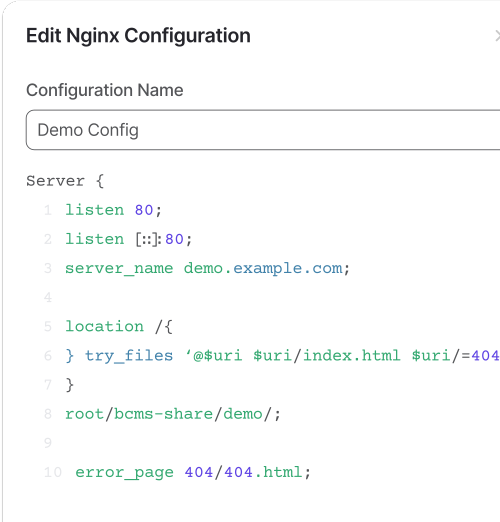Select the server_name demo.example.com line
The height and width of the screenshot is (522, 500).
click(x=207, y=268)
